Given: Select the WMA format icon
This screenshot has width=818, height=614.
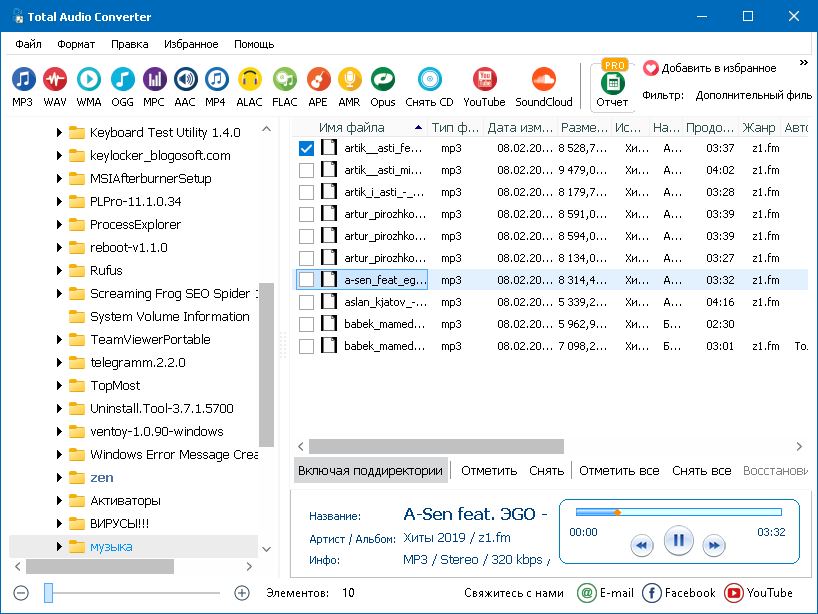Looking at the screenshot, I should (89, 80).
